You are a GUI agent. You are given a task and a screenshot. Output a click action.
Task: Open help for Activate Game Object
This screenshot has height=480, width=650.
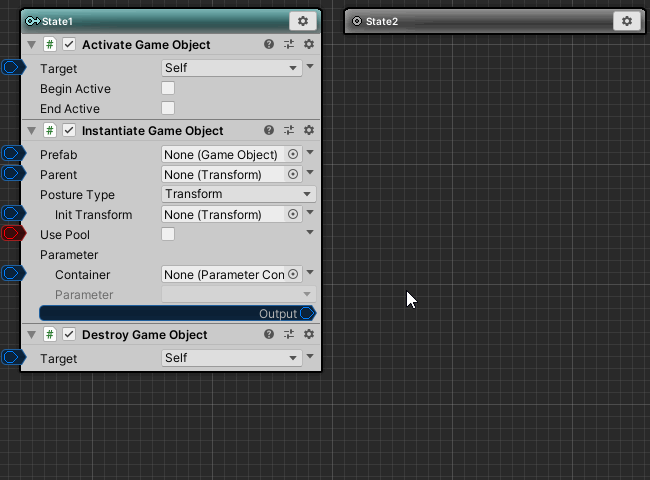coord(269,45)
